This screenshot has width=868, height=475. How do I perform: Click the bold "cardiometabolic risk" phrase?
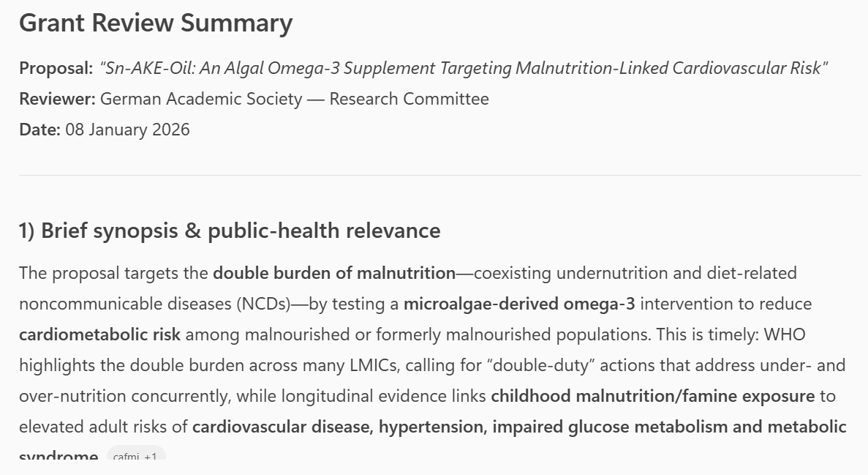99,335
